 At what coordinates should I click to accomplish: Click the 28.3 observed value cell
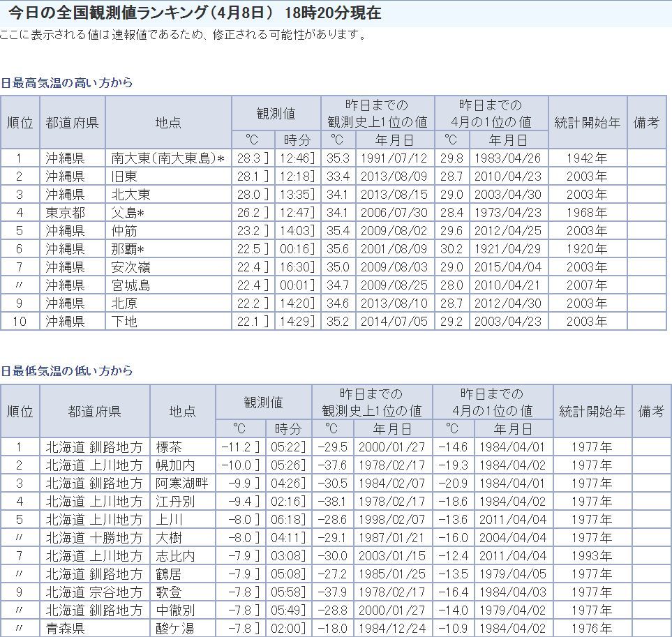pos(248,158)
